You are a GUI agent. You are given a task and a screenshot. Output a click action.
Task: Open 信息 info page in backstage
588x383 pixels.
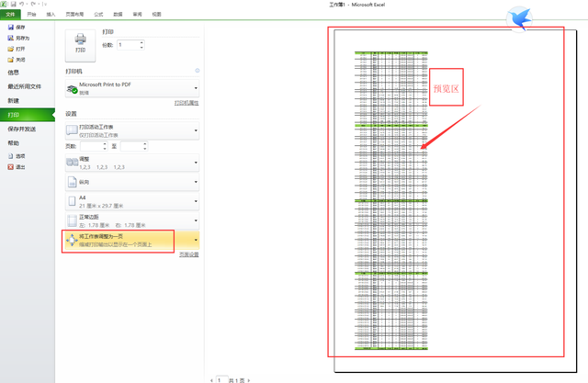(x=13, y=73)
